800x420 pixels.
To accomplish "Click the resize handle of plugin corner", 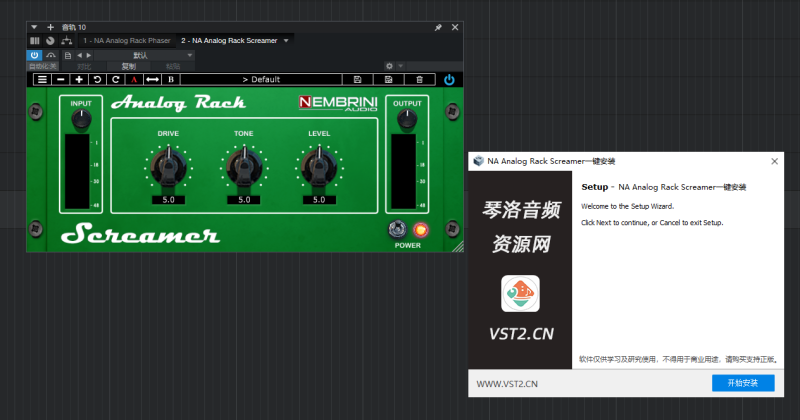I will tap(458, 247).
